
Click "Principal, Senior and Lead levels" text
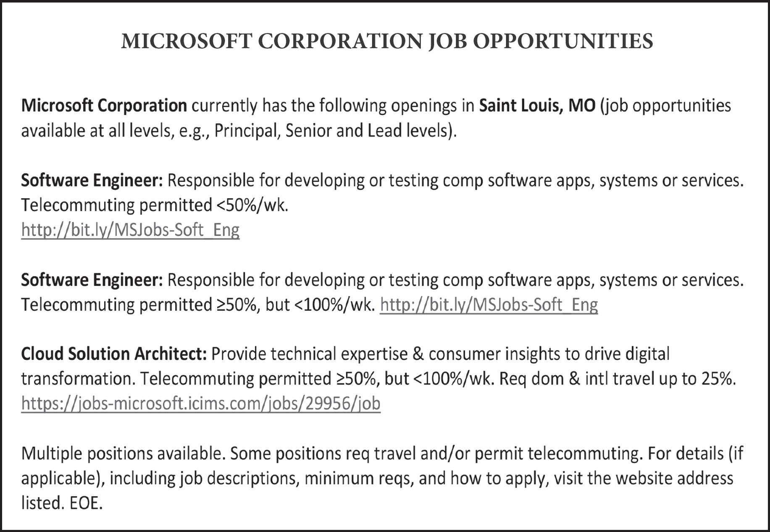(x=334, y=131)
